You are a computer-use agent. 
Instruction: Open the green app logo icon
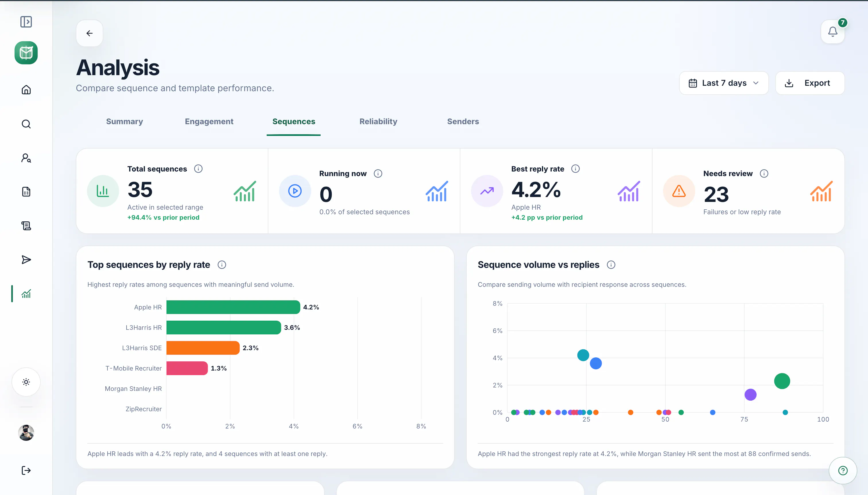(x=26, y=53)
